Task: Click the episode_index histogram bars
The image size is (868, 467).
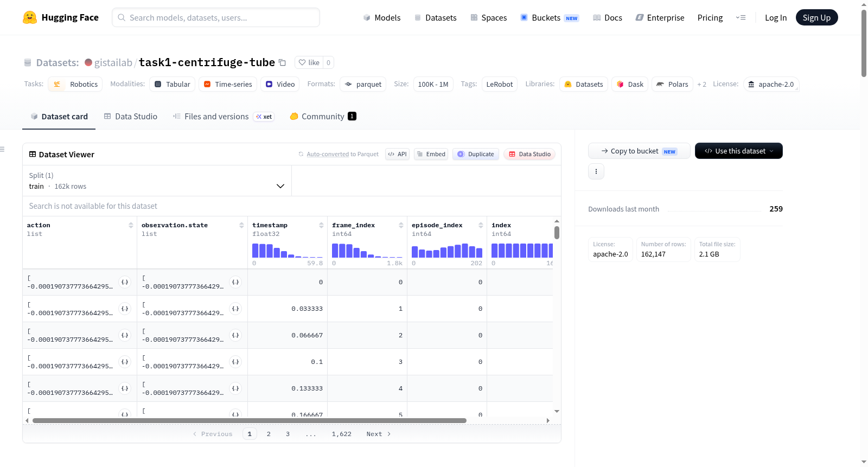Action: click(x=447, y=251)
